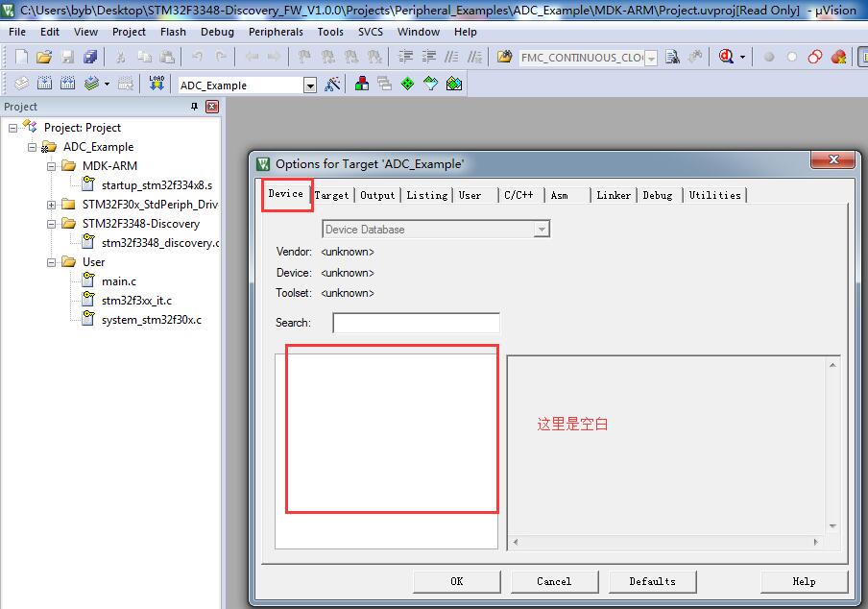
Task: Select startup_stm32f334x8.s in the tree
Action: [x=157, y=185]
